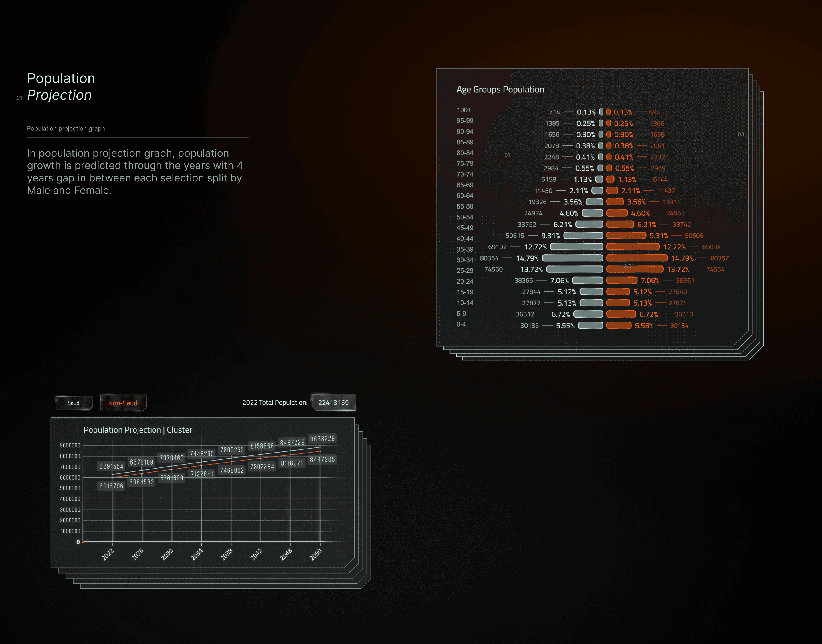Click the orange 30-34 age group bar
Viewport: 822px width, 644px height.
click(637, 258)
